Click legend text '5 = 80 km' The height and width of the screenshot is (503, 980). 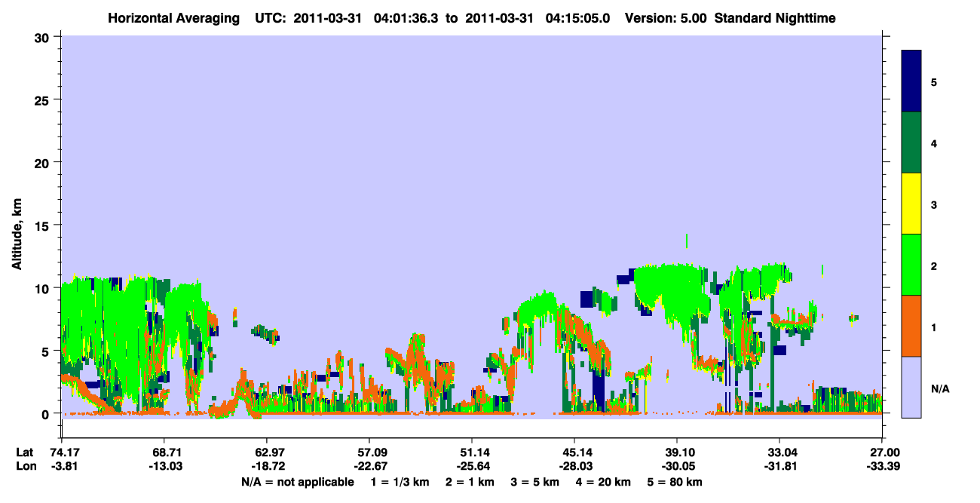coord(673,482)
